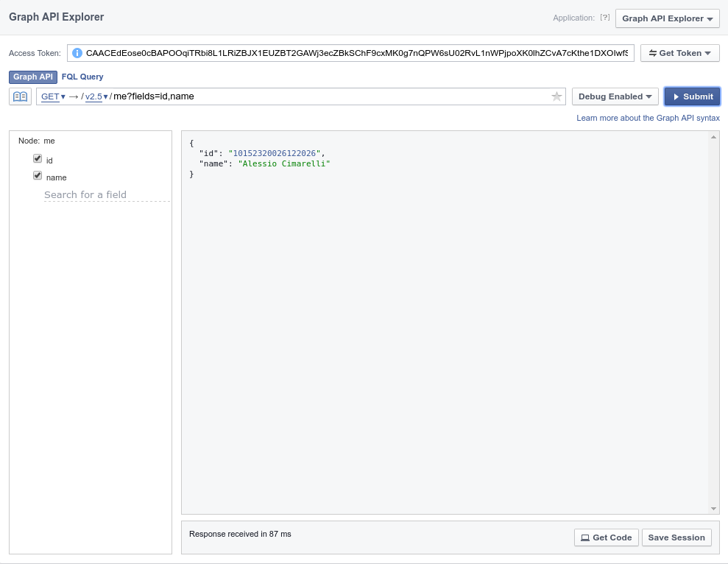Click the response scrollbar up arrow
Viewport: 728px width, 564px height.
(713, 137)
